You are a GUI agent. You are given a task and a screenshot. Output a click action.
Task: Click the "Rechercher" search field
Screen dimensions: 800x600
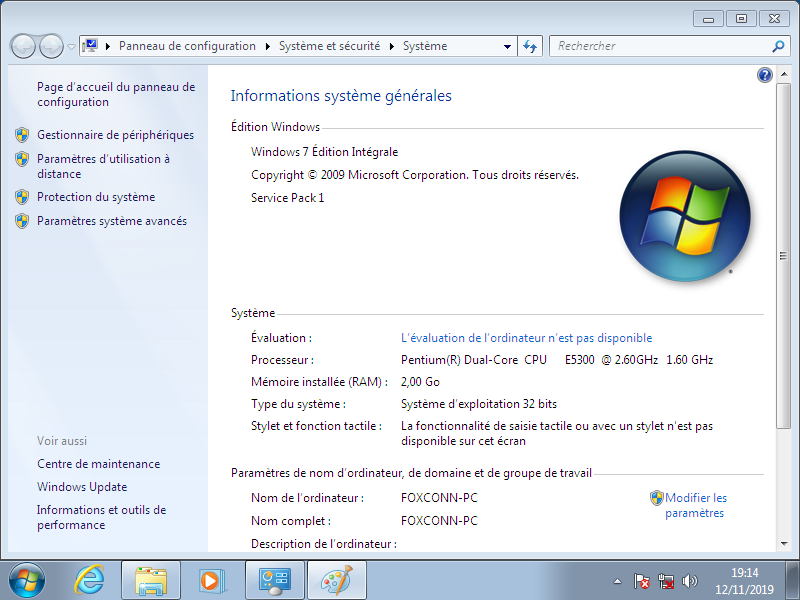click(660, 46)
